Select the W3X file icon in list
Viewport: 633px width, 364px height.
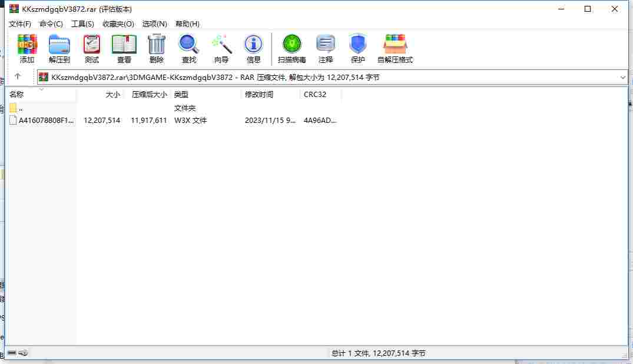[13, 120]
